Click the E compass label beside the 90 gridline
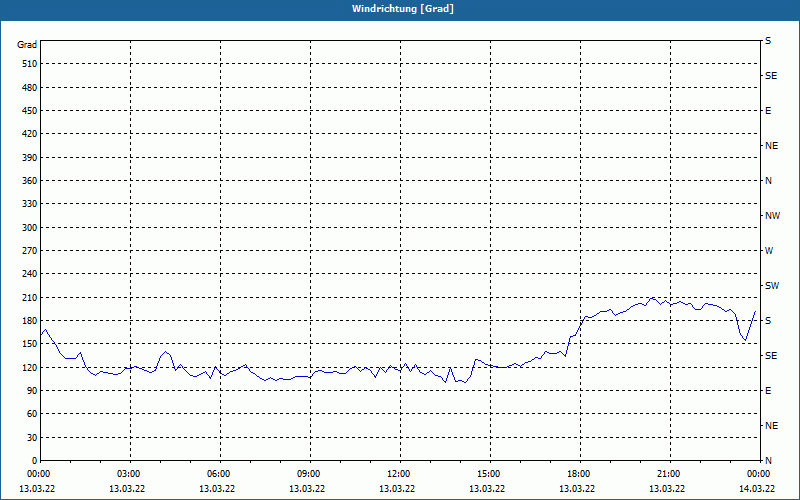800x500 pixels. [x=768, y=391]
